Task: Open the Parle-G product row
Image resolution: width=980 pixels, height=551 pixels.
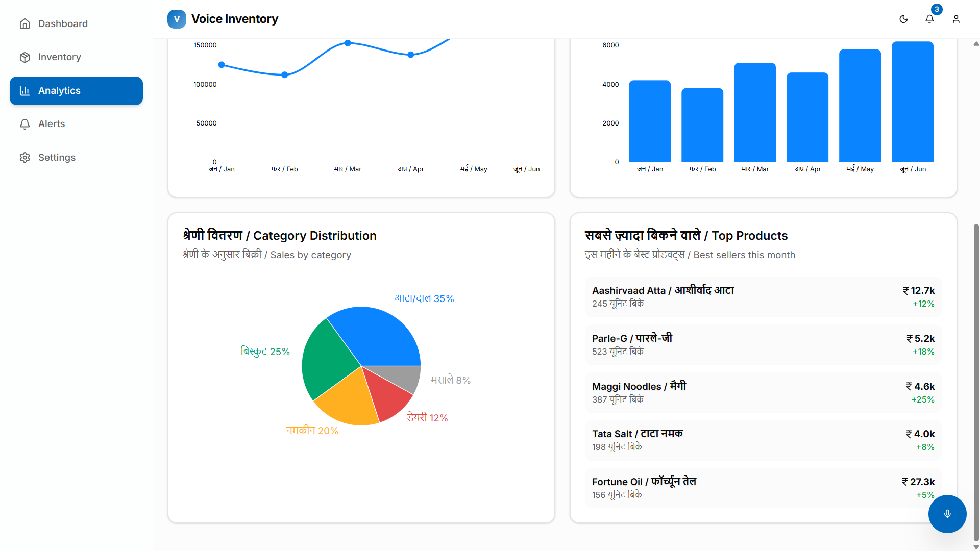Action: click(x=763, y=344)
